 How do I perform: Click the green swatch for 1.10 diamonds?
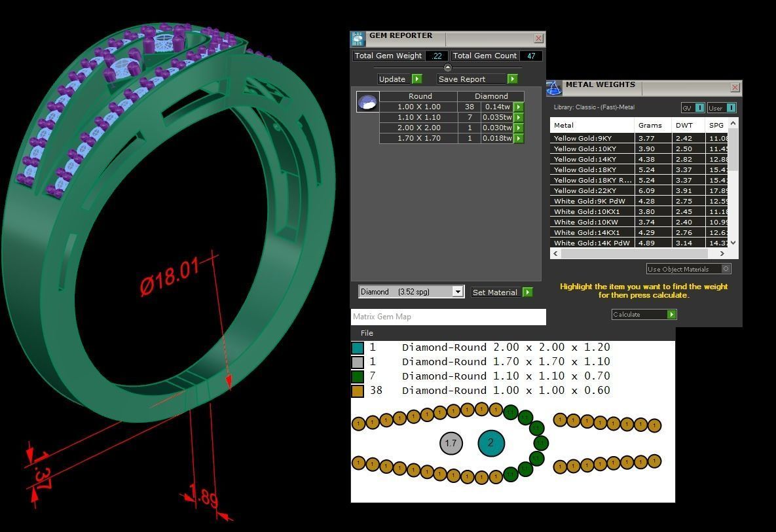358,376
